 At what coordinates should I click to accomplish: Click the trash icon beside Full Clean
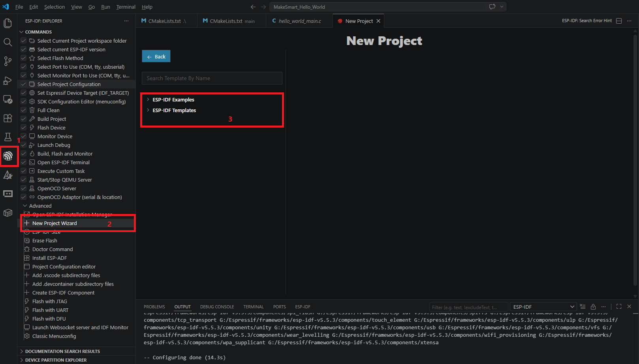[x=32, y=110]
